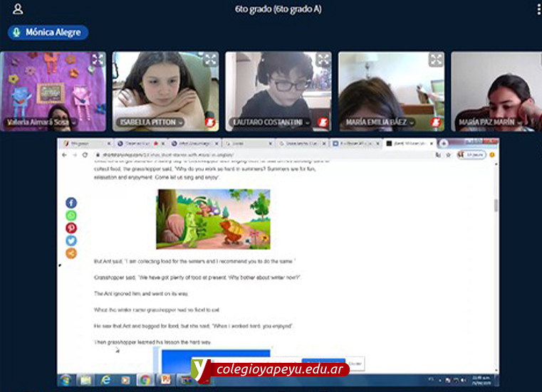
Task: Share the story on WhatsApp
Action: click(71, 216)
